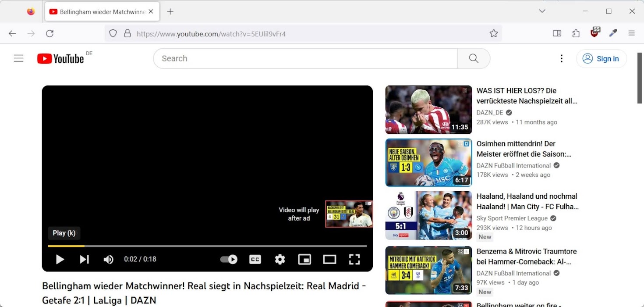Open the Haaland Man City video title
The width and height of the screenshot is (644, 307).
527,201
